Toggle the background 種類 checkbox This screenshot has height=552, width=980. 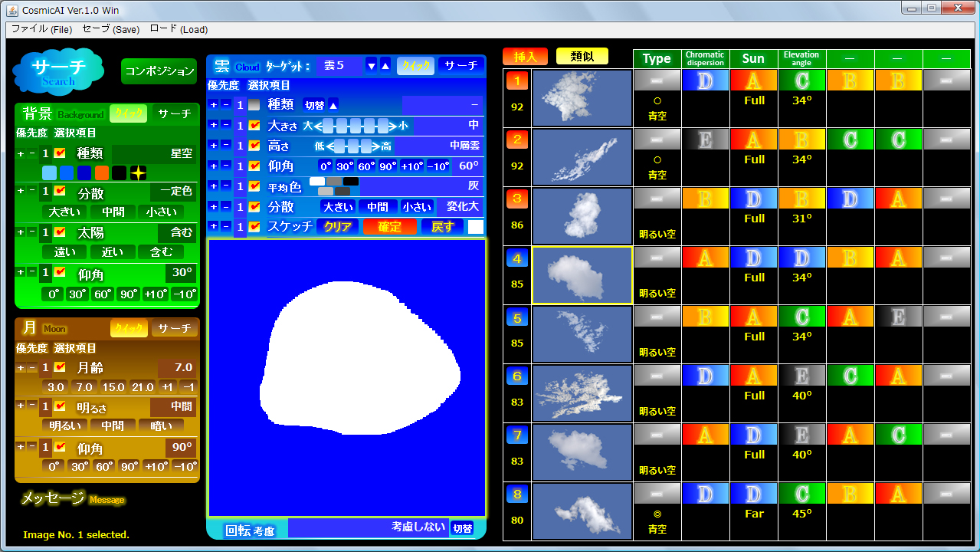pyautogui.click(x=60, y=153)
